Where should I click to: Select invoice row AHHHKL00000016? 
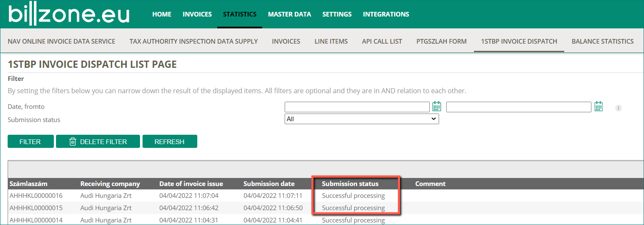(x=326, y=196)
